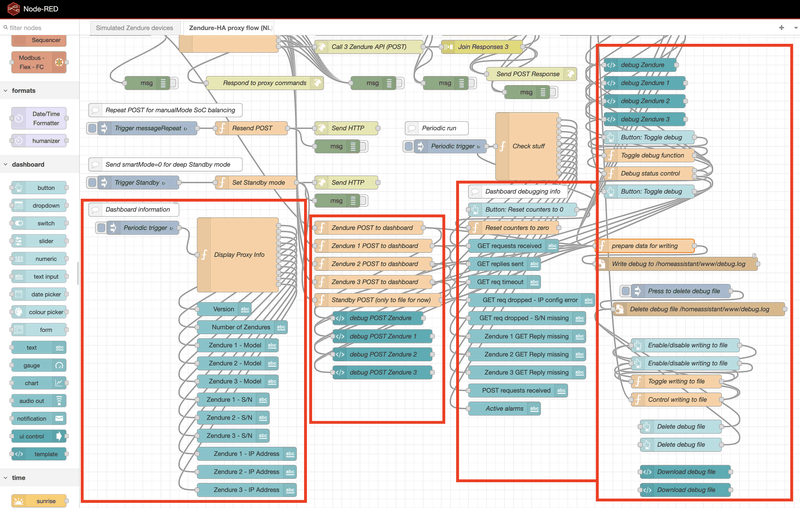Toggle the msg debug node left of Respond to proxy commands
This screenshot has height=508, width=800.
(x=174, y=83)
